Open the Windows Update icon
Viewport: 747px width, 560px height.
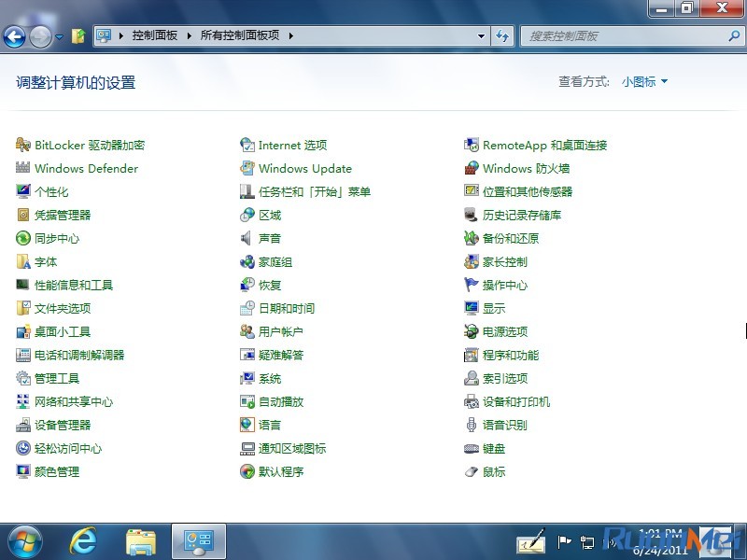click(247, 168)
